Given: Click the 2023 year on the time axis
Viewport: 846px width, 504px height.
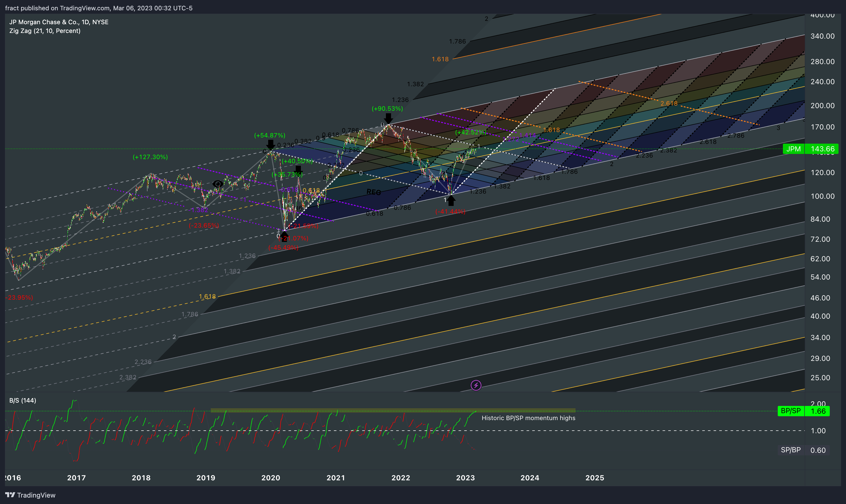Looking at the screenshot, I should tap(465, 478).
